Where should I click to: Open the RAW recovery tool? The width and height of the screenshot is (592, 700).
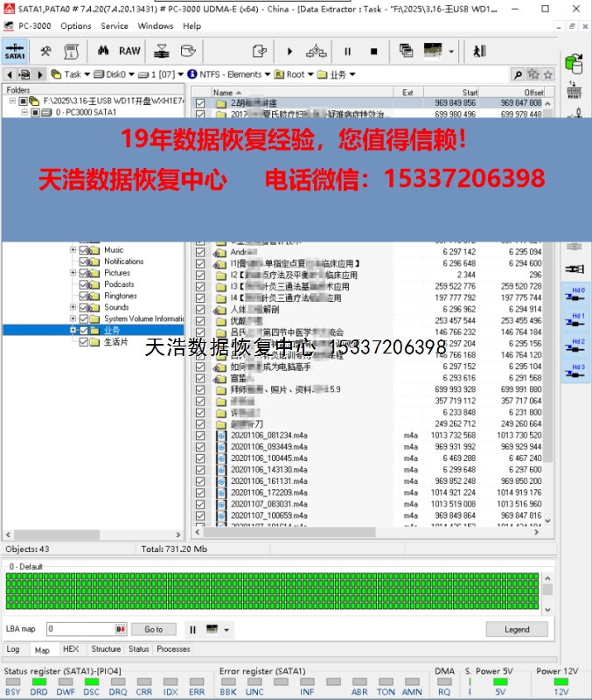click(x=129, y=51)
